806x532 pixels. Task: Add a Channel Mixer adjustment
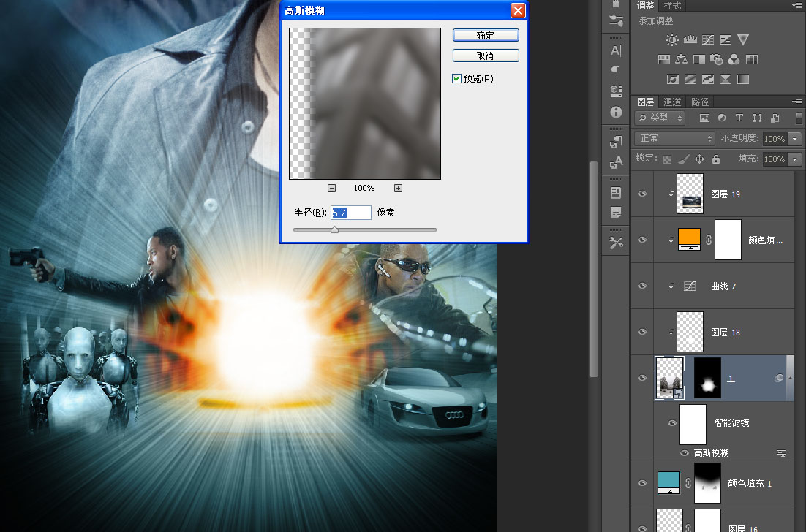coord(734,60)
